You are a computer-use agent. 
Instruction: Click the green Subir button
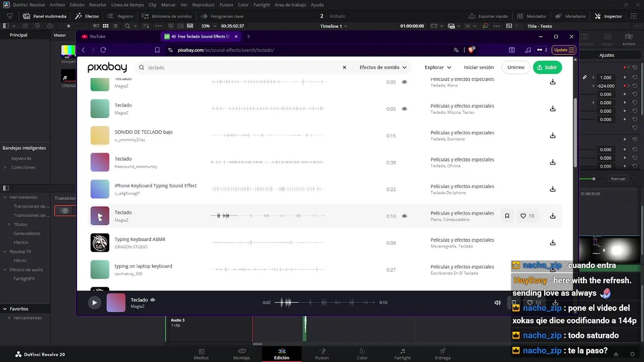tap(547, 67)
